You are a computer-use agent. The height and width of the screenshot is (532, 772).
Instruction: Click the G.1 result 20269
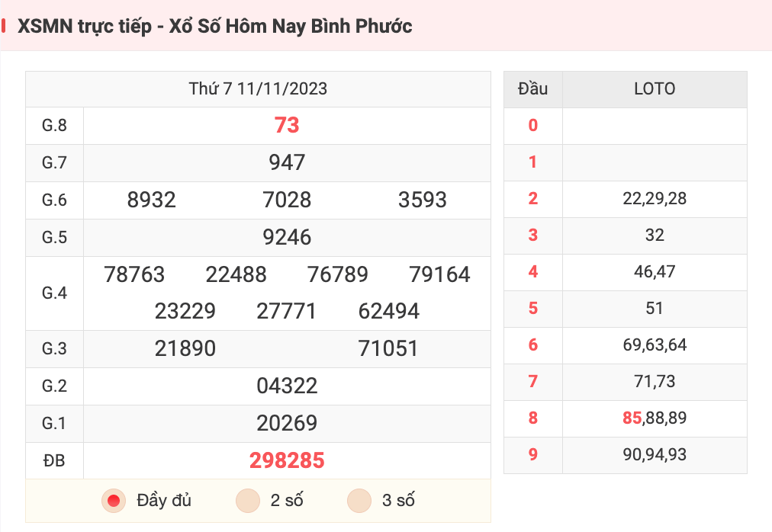click(x=287, y=423)
